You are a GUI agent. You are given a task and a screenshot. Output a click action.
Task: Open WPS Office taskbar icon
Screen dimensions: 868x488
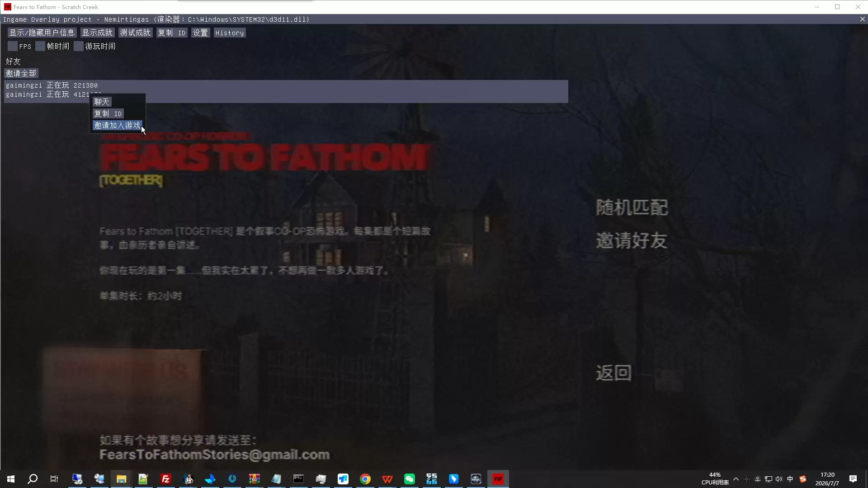tap(387, 479)
